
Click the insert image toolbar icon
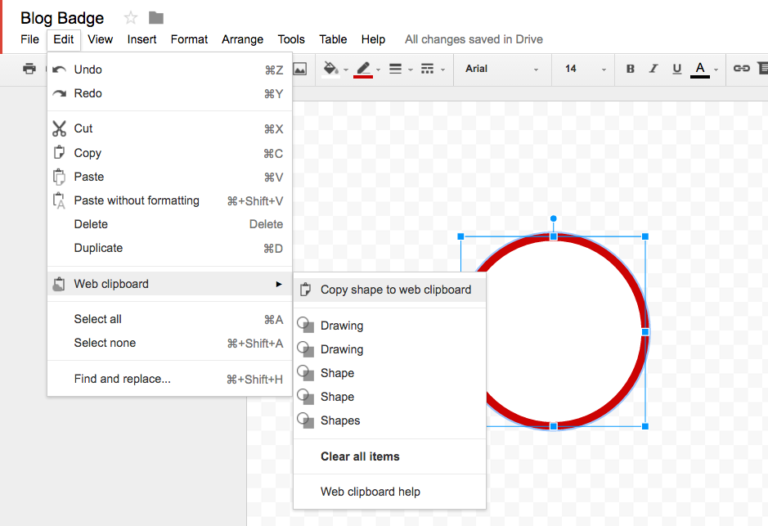coord(299,69)
